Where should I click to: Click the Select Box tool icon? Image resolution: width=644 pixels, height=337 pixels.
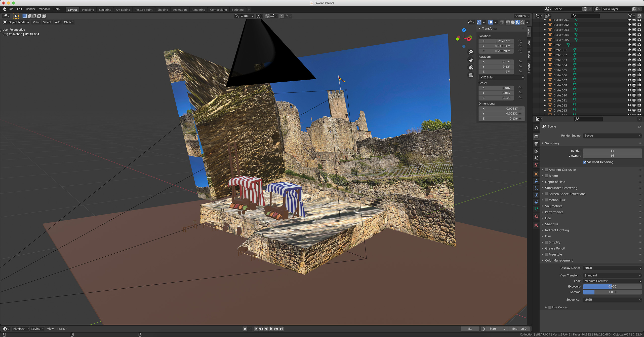pyautogui.click(x=16, y=16)
